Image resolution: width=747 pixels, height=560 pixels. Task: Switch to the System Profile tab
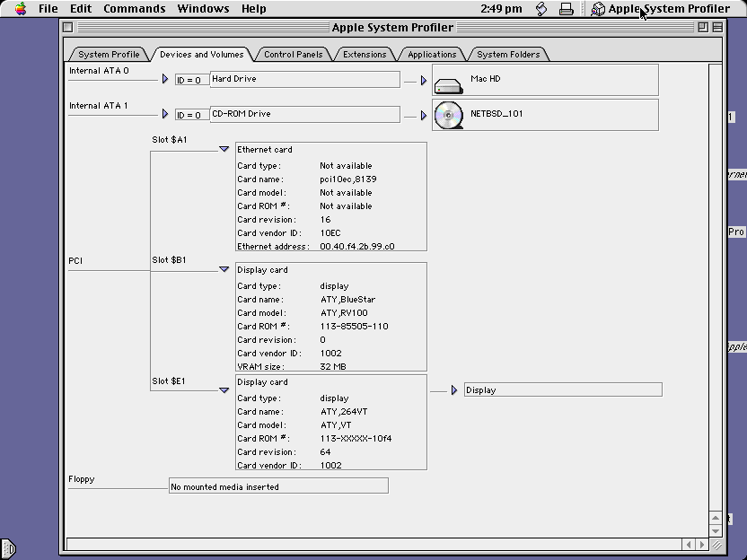click(109, 54)
